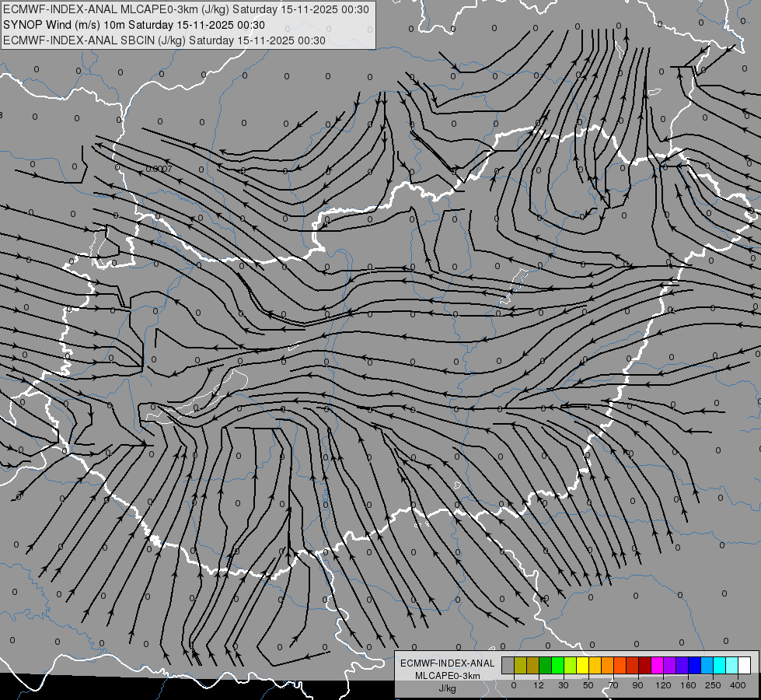Click the dark red legend swatch
Screen dimensions: 761x700
click(x=645, y=665)
